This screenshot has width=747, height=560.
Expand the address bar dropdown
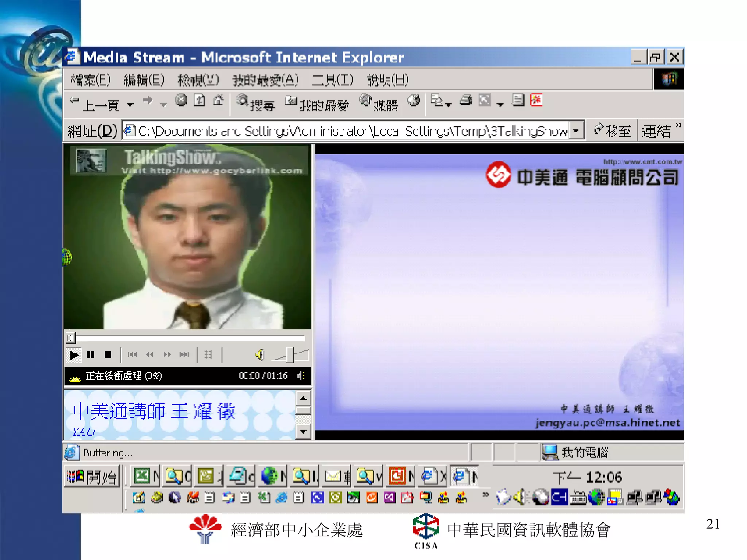click(576, 131)
